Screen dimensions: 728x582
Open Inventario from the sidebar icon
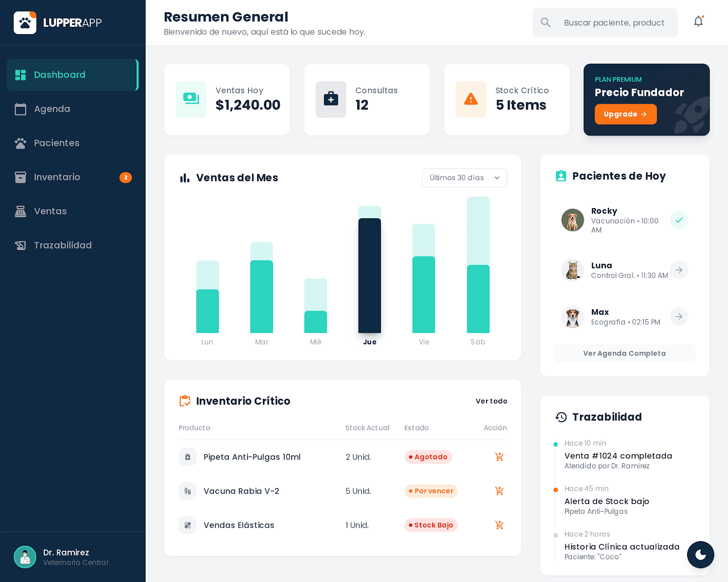[x=20, y=177]
